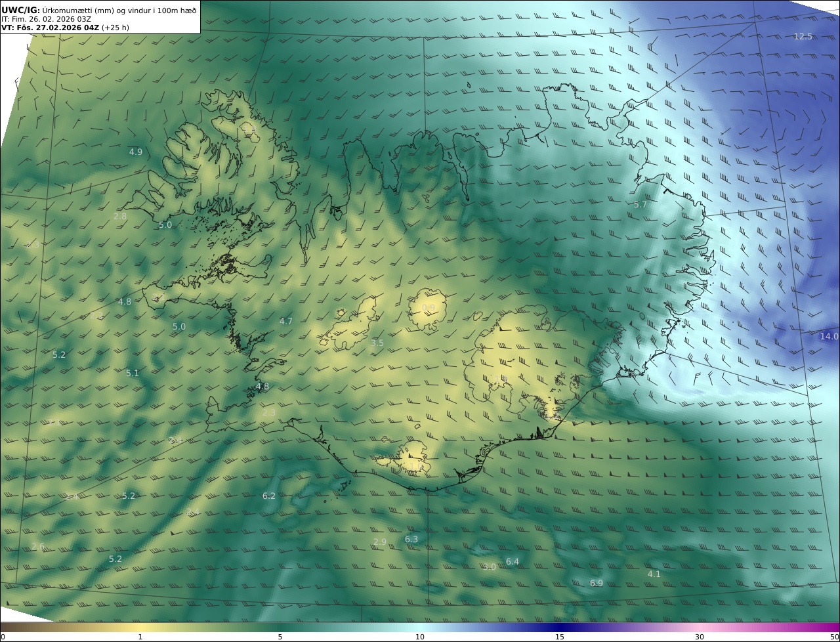
Task: Click the valid time line 'VT: Fös. 27.02.2026 04Z'
Action: point(50,28)
